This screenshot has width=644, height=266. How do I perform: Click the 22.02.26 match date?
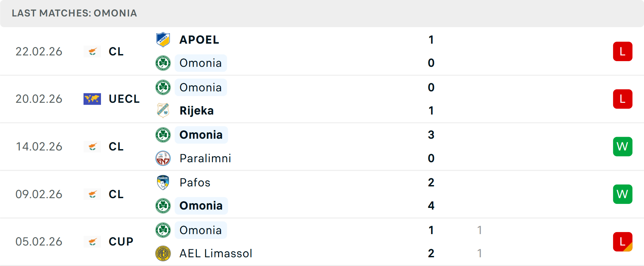click(x=39, y=51)
